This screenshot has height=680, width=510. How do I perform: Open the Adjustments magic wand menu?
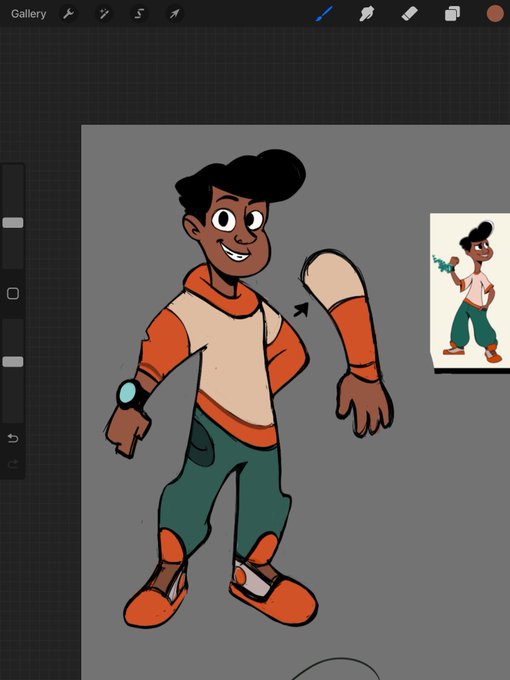[104, 14]
